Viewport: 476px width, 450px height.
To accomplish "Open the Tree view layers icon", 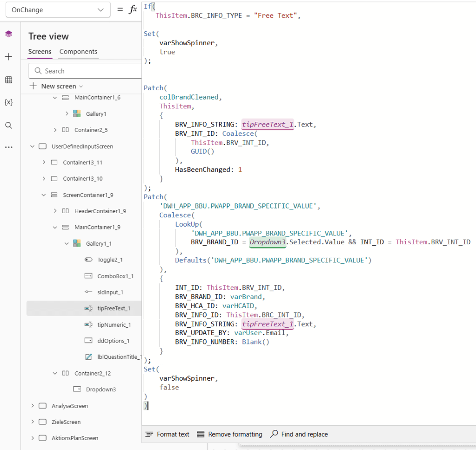I will (8, 34).
